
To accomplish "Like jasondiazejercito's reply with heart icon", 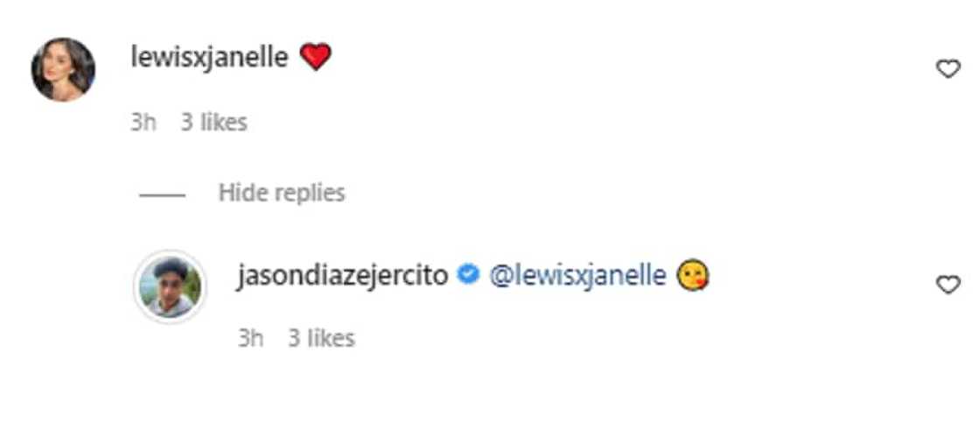I will [x=948, y=285].
